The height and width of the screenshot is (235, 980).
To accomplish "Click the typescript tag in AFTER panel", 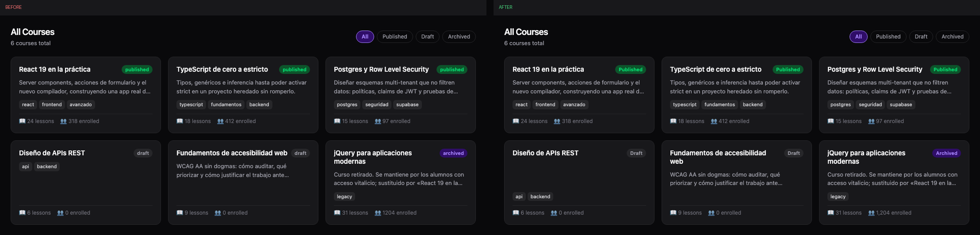I will (x=685, y=105).
